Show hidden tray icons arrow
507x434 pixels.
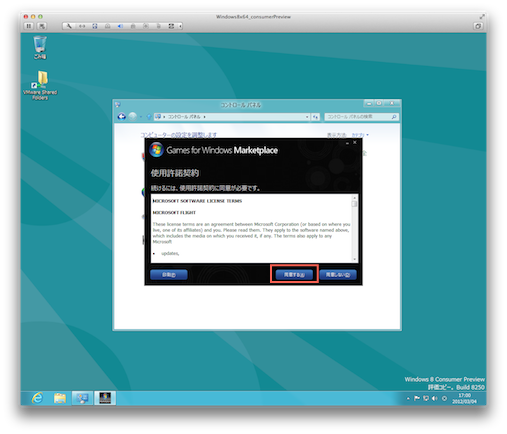click(408, 398)
